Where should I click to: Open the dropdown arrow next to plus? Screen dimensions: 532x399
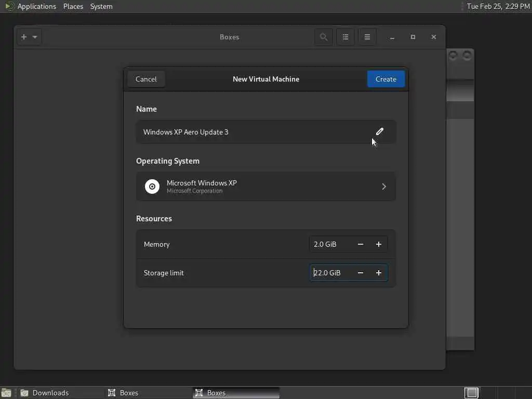[35, 37]
